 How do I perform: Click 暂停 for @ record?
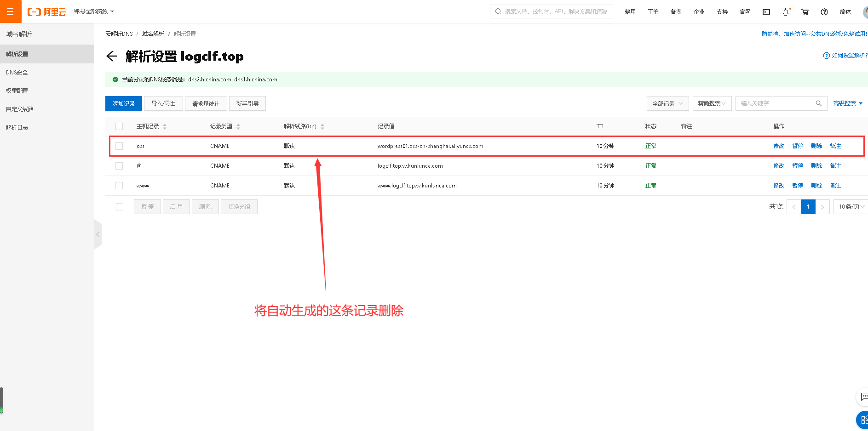coord(798,166)
